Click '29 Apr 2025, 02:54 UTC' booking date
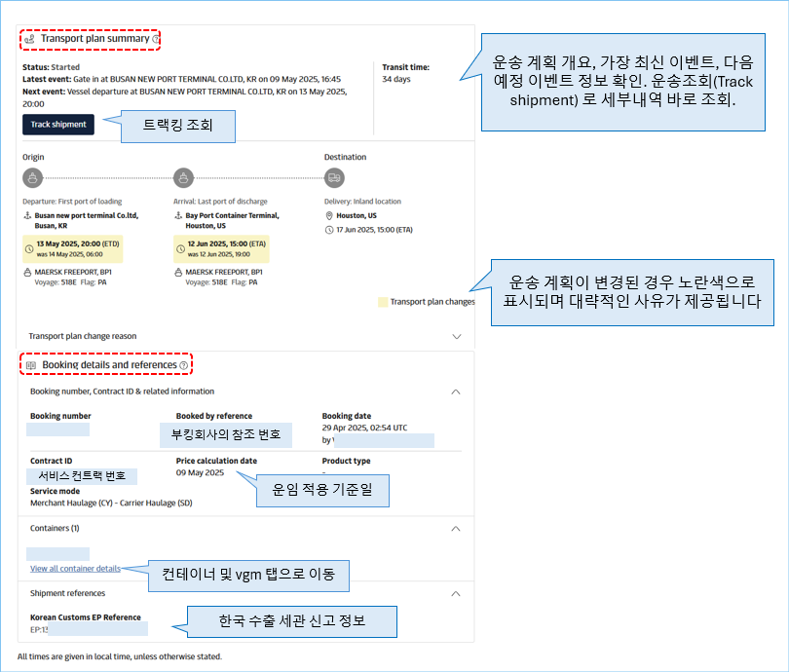This screenshot has width=789, height=672. (x=365, y=428)
